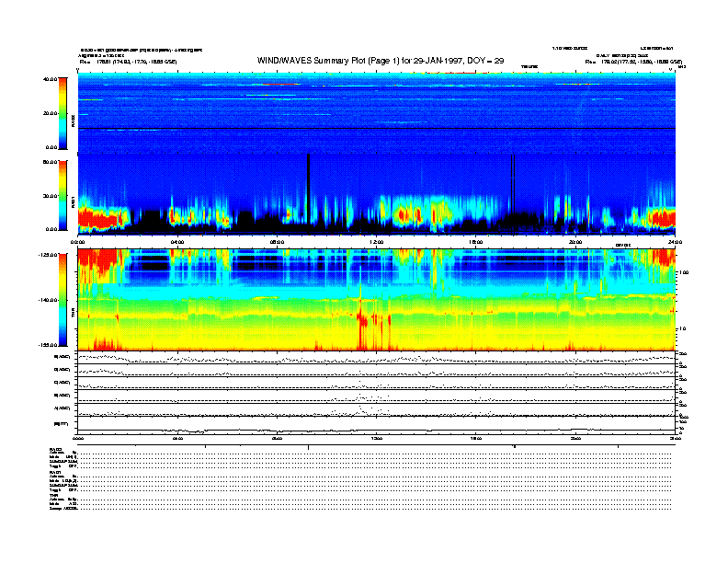Click the TNR color scale bar
The image size is (728, 563).
63,300
